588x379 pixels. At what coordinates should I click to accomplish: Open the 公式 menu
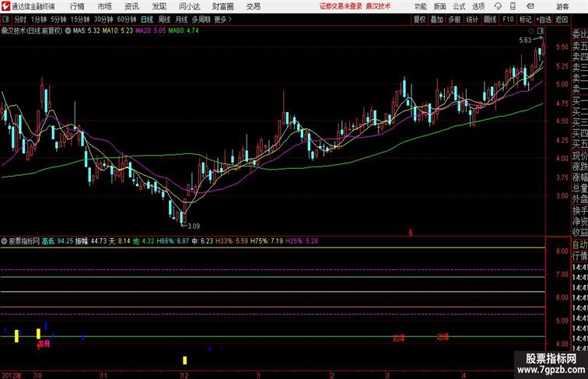pos(459,6)
